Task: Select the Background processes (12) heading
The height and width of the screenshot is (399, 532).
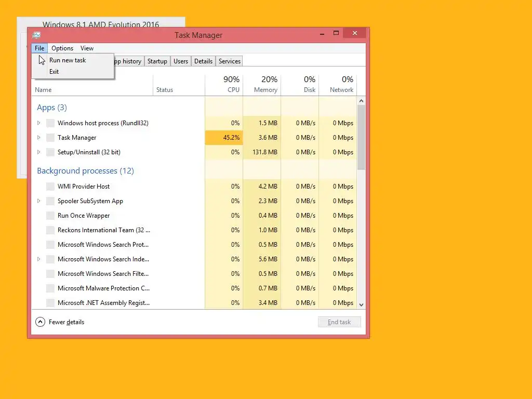Action: click(x=86, y=170)
